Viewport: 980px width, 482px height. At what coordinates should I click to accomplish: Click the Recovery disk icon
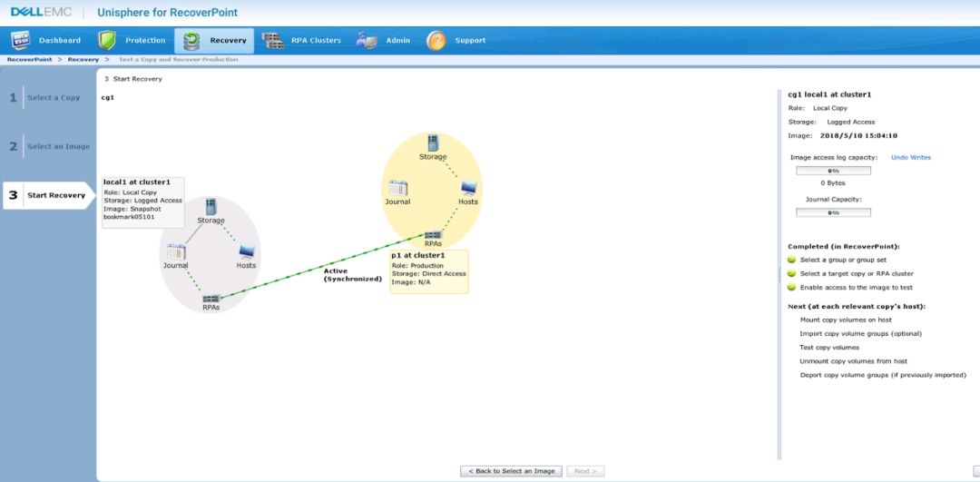pyautogui.click(x=191, y=41)
